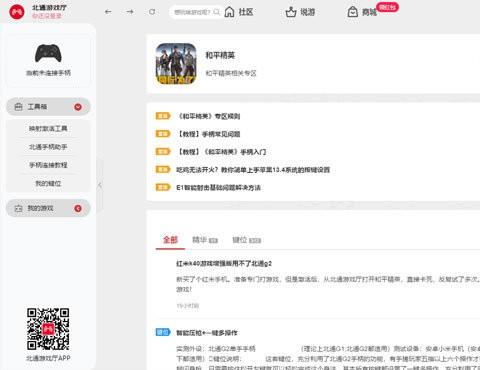Go forward with the right arrow
Screen dimensions: 480x370
pyautogui.click(x=130, y=12)
